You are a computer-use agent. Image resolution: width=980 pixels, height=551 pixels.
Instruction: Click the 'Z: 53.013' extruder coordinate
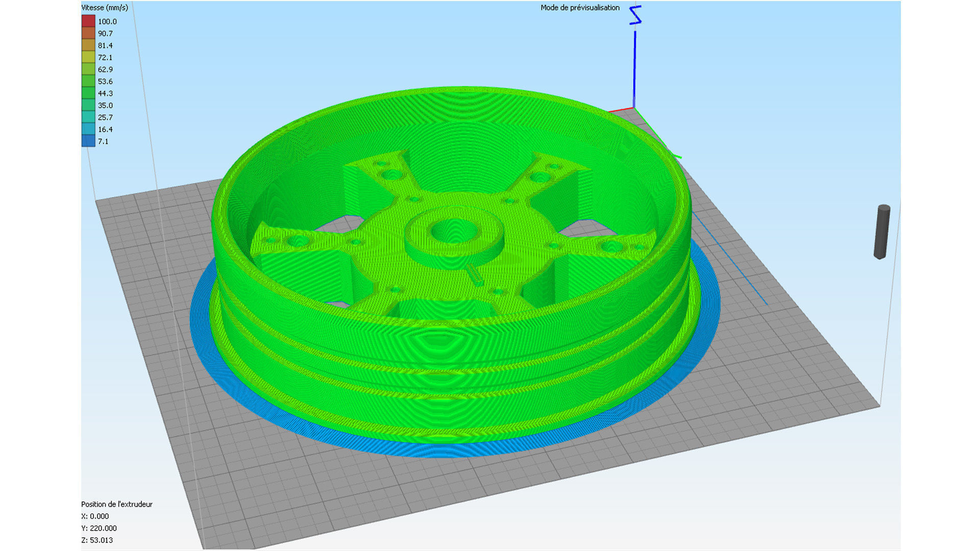click(97, 540)
